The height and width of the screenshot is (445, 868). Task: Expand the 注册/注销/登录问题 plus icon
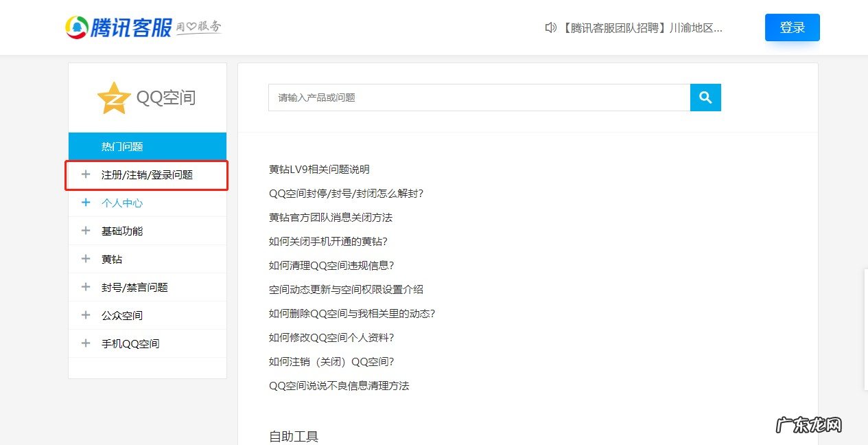pos(86,174)
